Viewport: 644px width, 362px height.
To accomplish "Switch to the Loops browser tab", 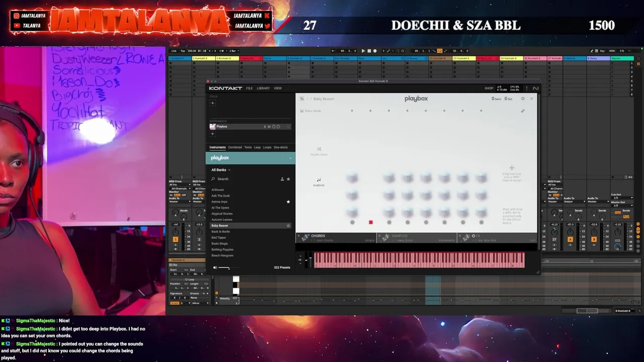I will (x=267, y=147).
